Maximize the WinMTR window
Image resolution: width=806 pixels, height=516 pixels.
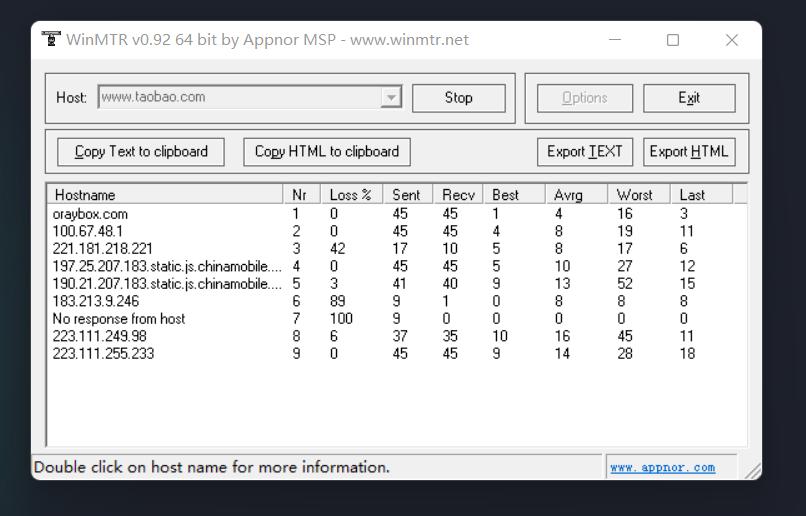[x=673, y=40]
